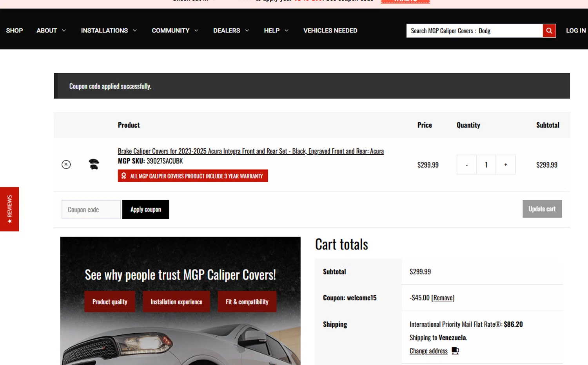
Task: Expand the Help dropdown arrow
Action: (x=287, y=31)
